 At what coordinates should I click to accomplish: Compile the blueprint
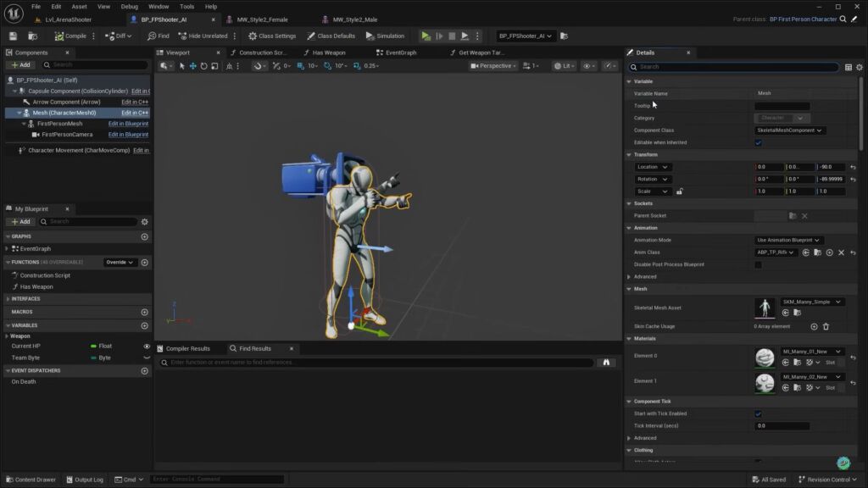pyautogui.click(x=68, y=36)
